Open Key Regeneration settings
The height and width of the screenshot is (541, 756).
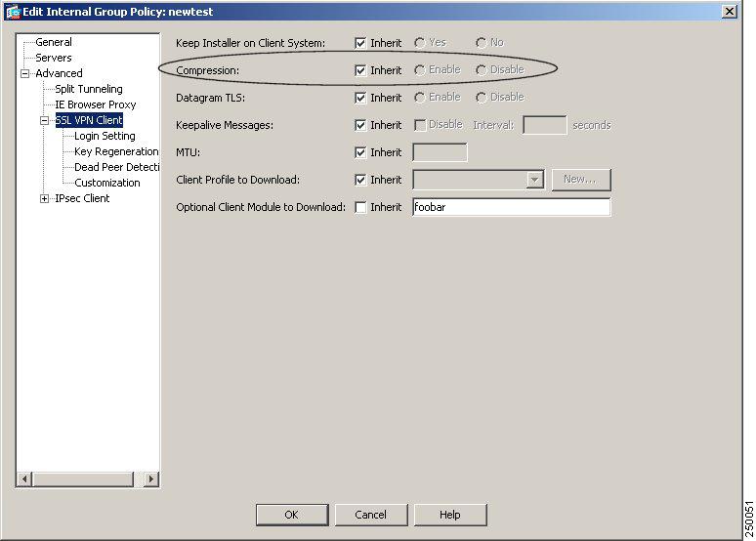click(116, 151)
